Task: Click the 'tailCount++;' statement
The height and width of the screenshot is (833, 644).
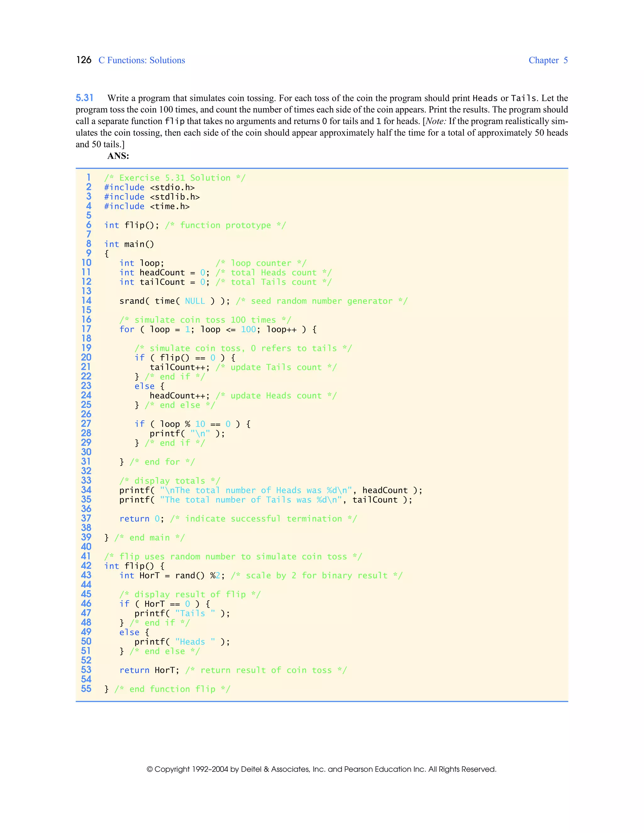Action: [x=180, y=367]
